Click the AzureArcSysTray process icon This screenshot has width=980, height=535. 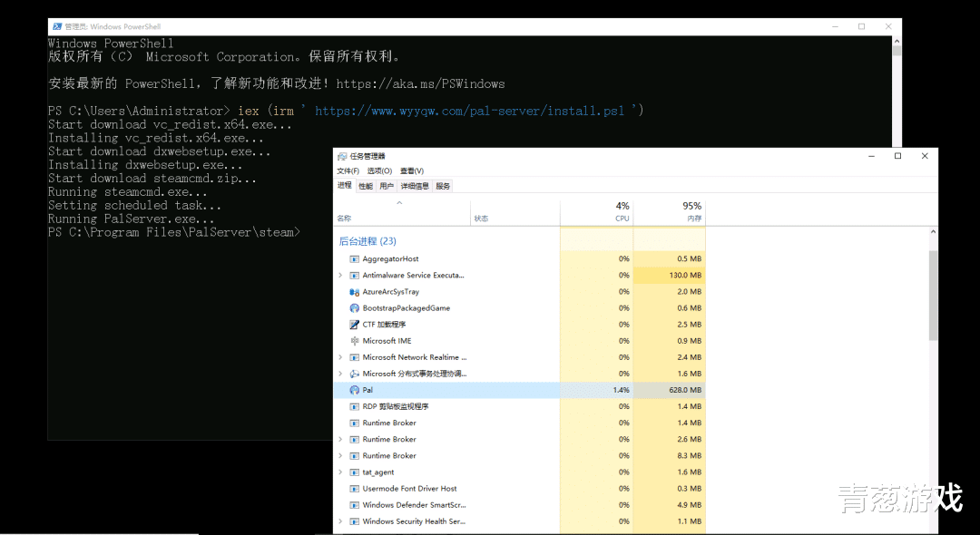tap(355, 292)
